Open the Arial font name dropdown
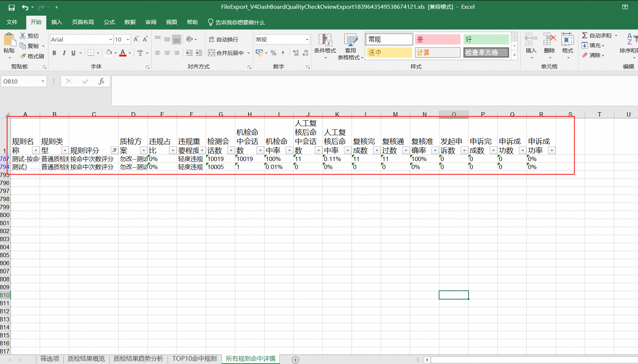 (110, 39)
